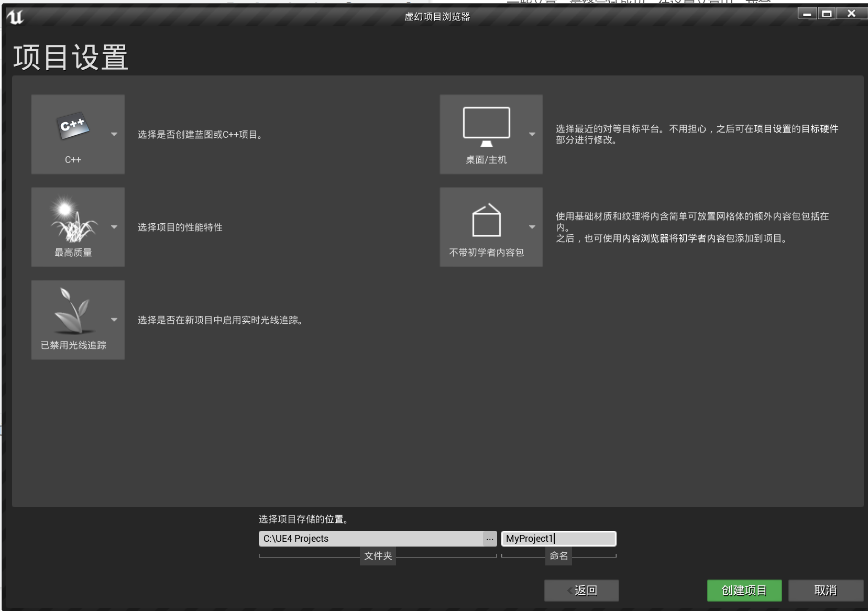Click the 虚幻项目浏览器 title bar text
This screenshot has height=611, width=868.
(438, 17)
